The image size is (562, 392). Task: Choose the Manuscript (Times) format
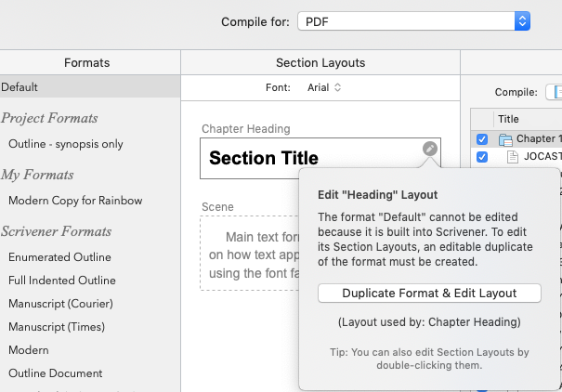click(57, 327)
